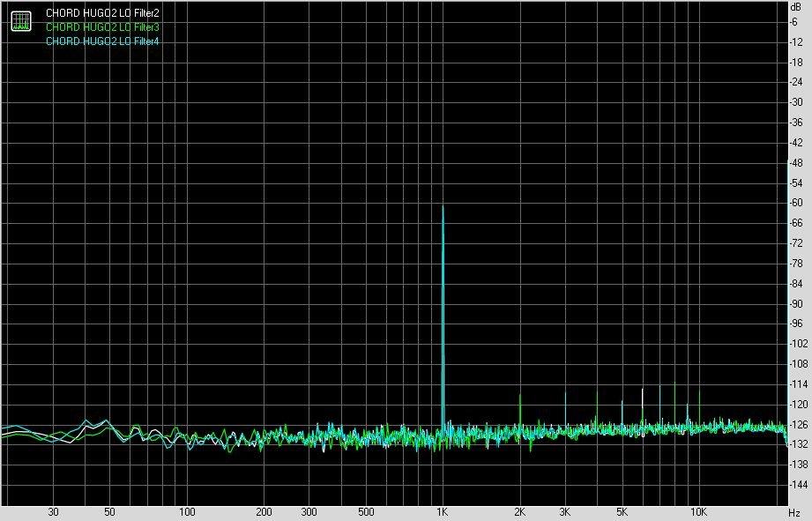Select the cyan CHORD HUGO2 LO Filter4 entry
The image size is (812, 521).
click(x=102, y=41)
